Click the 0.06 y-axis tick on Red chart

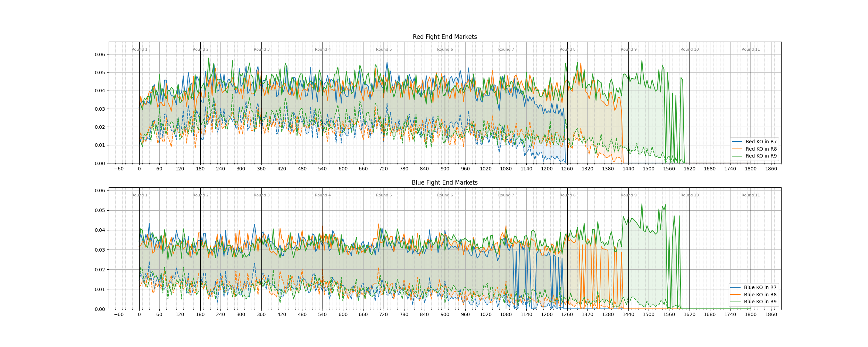coord(100,54)
